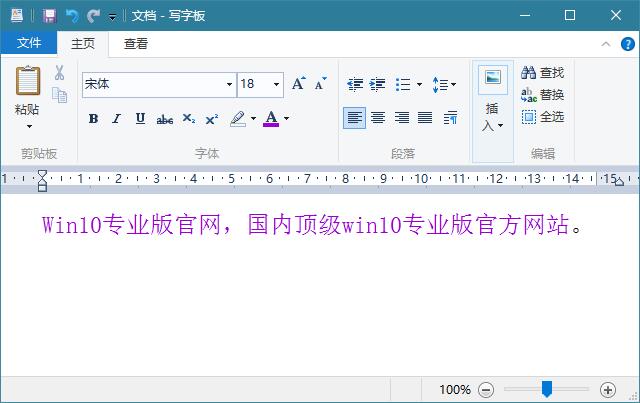The image size is (640, 403).
Task: Toggle left text alignment
Action: [x=354, y=118]
